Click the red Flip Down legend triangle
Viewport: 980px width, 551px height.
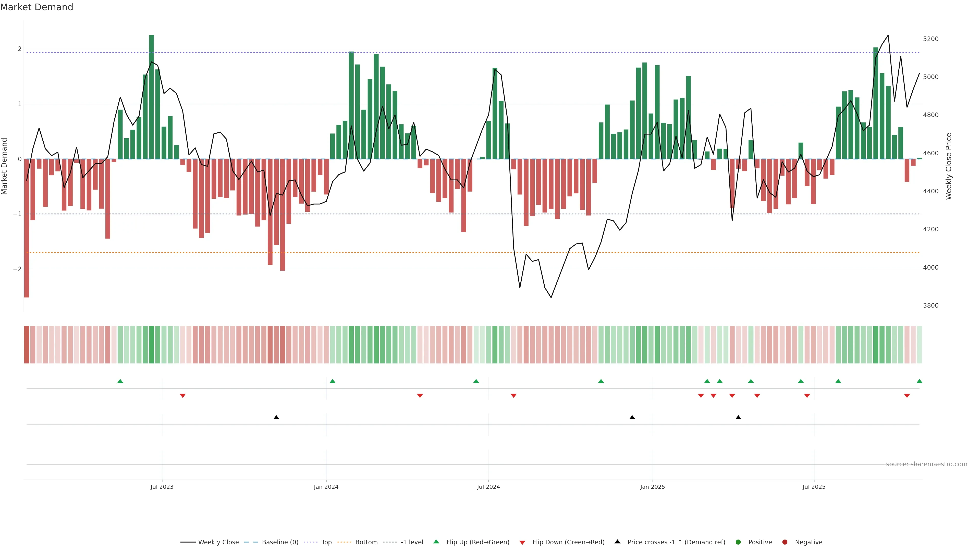tap(522, 542)
